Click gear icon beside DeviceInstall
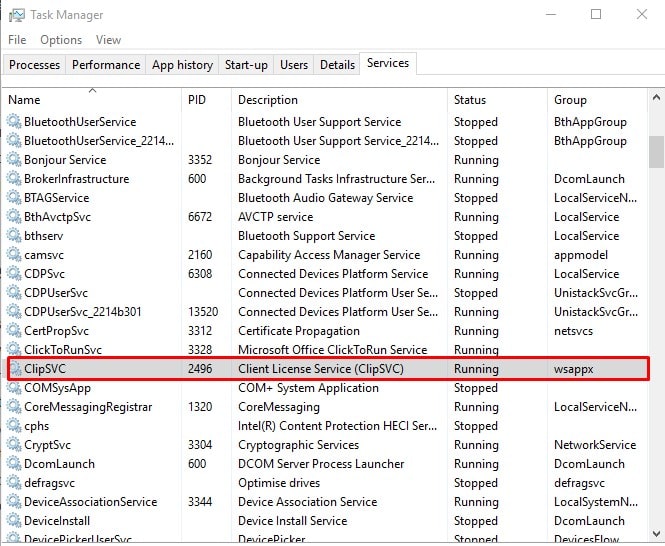Image resolution: width=665 pixels, height=546 pixels. click(14, 521)
